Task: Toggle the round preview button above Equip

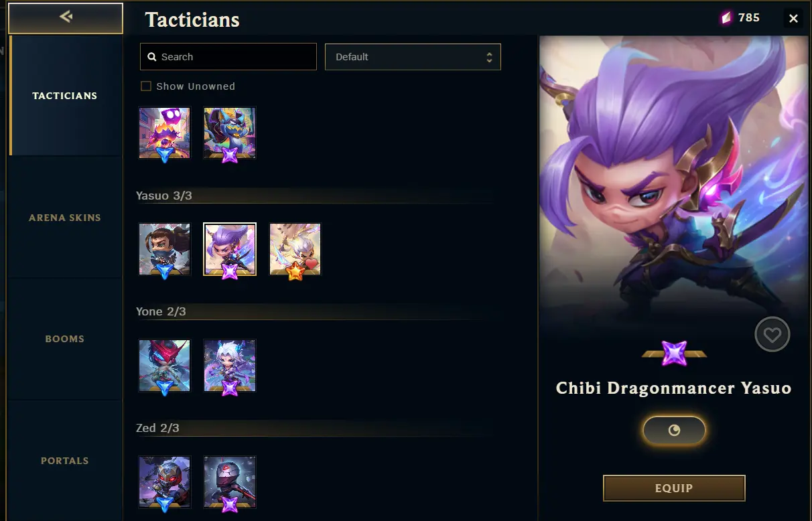Action: [674, 431]
